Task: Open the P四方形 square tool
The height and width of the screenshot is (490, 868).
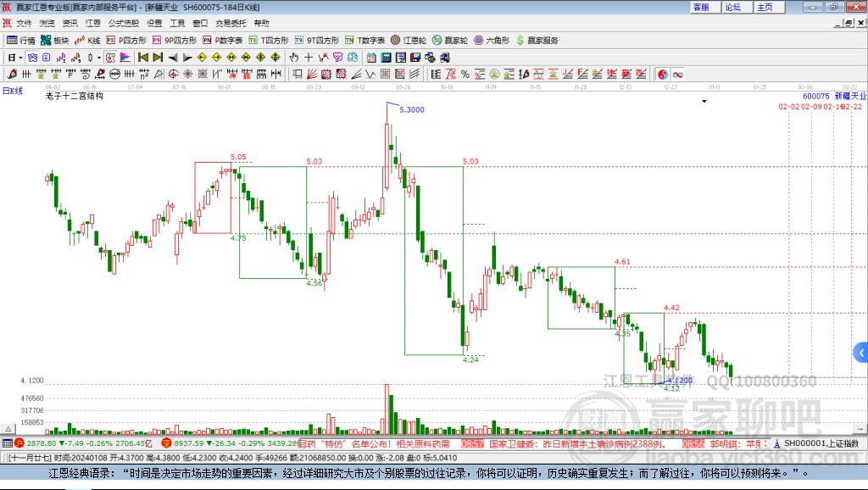Action: point(126,41)
